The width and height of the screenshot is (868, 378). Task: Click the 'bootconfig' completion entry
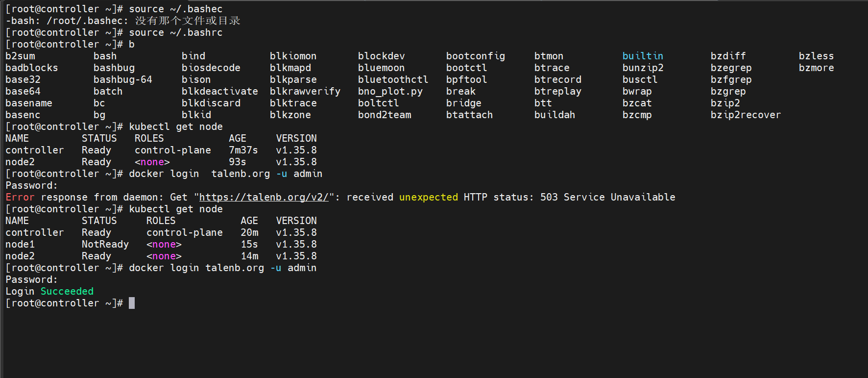pyautogui.click(x=475, y=56)
